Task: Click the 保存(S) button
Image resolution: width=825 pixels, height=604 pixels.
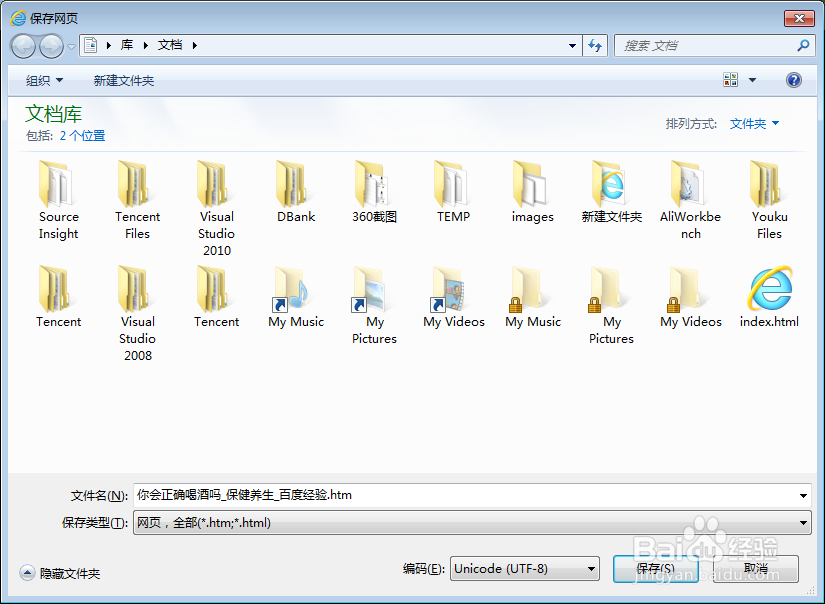Action: 656,569
